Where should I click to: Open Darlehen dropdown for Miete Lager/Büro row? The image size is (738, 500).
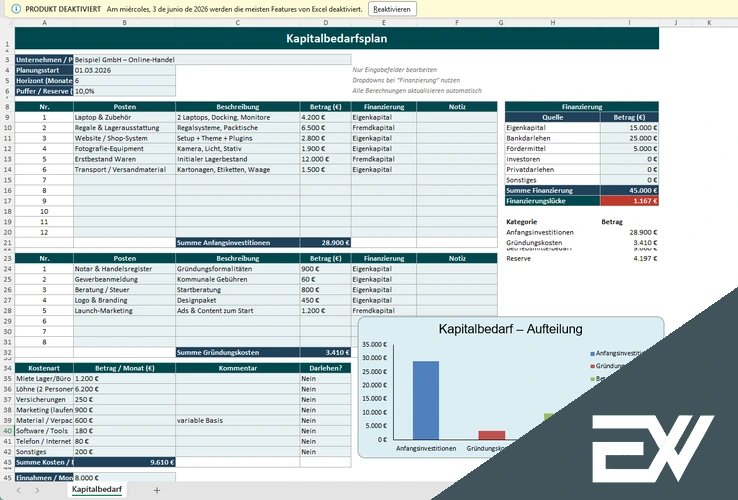point(325,379)
